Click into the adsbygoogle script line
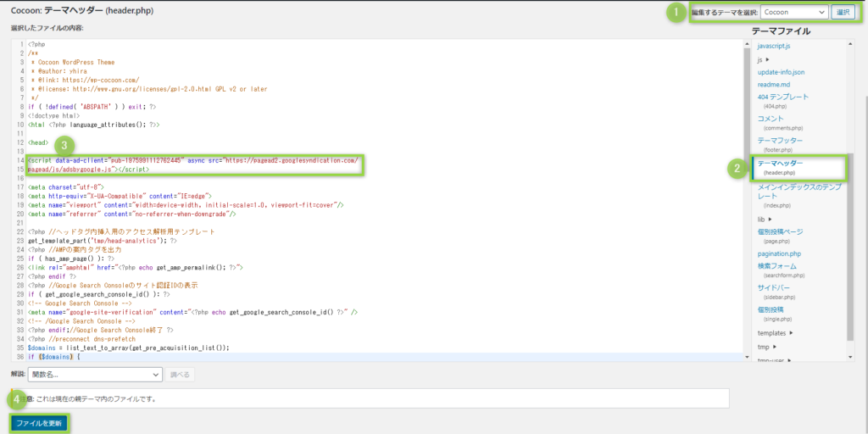 tap(193, 164)
